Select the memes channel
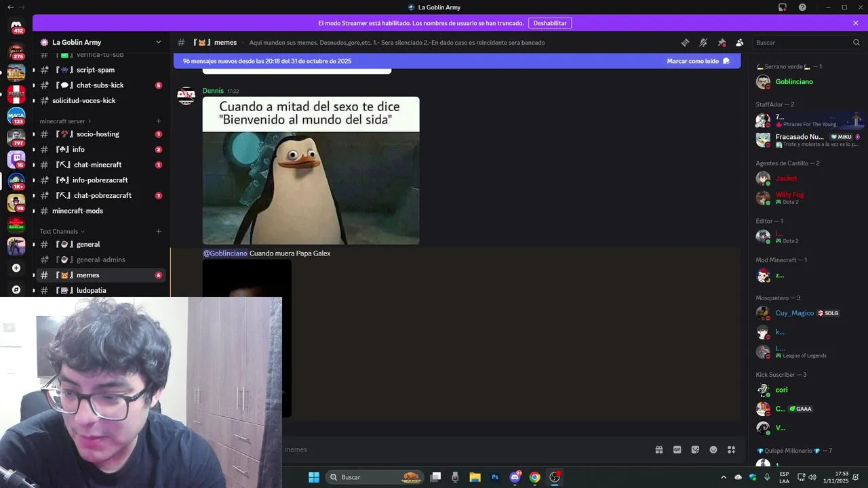The image size is (868, 488). coord(102,275)
